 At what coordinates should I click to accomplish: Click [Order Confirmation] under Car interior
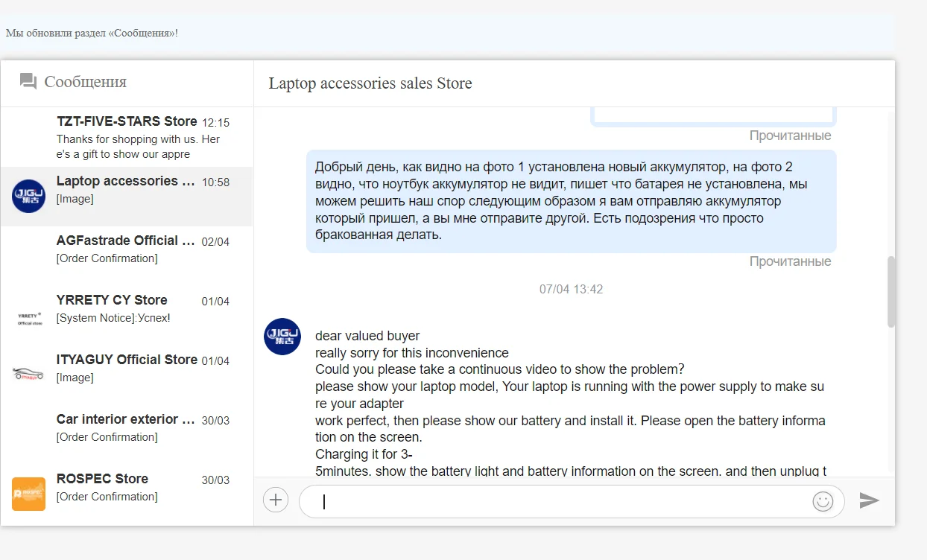point(107,437)
